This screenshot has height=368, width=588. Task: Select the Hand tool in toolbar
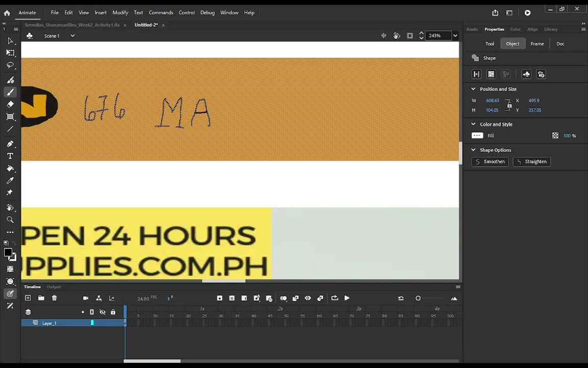point(10,208)
